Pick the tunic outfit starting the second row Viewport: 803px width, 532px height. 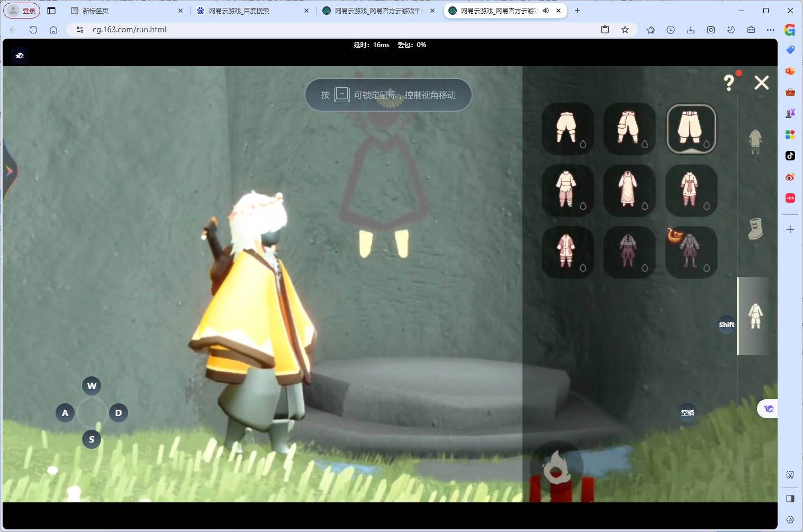[567, 190]
